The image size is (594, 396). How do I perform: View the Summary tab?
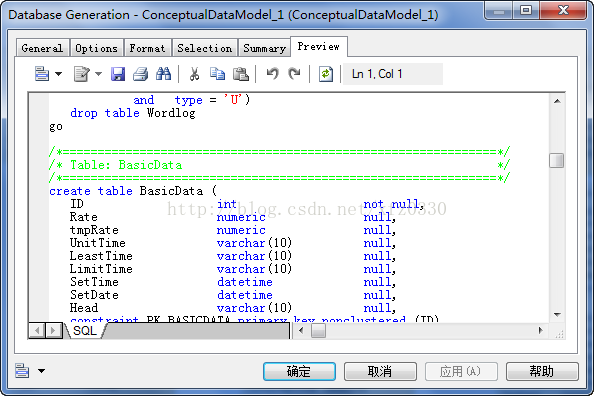tap(264, 48)
